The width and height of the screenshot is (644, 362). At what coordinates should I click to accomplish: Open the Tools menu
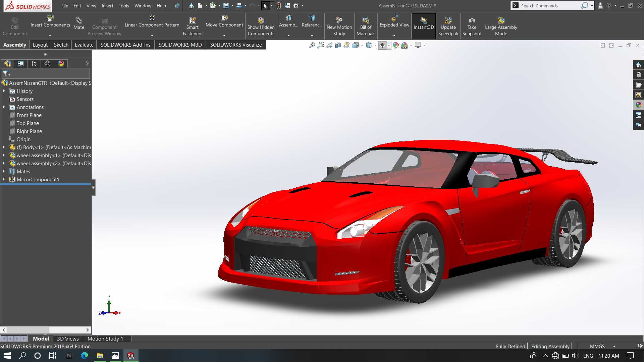coord(124,6)
